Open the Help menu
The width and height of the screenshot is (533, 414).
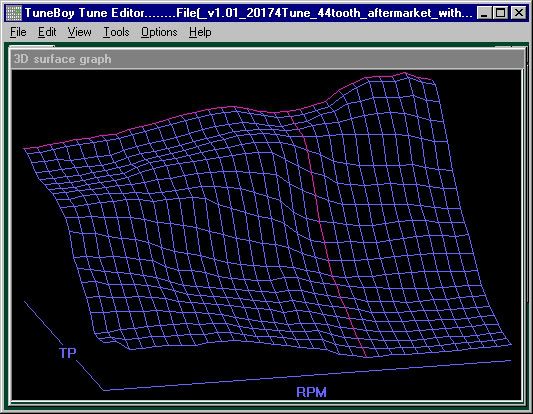(200, 32)
